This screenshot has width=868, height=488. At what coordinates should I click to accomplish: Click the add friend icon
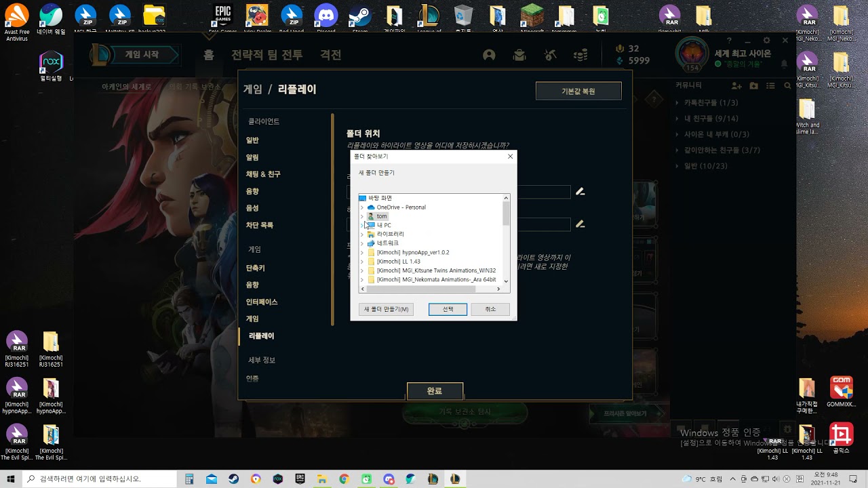[736, 85]
